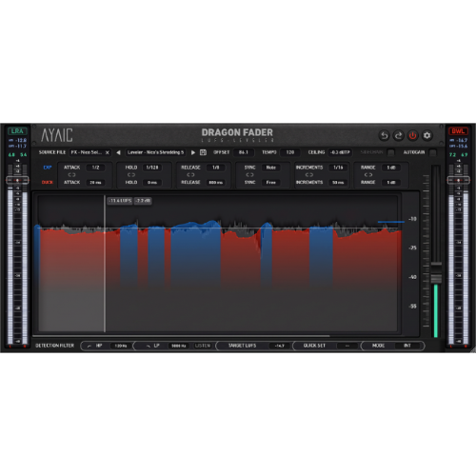The image size is (476, 476).
Task: Click the red BWL meter button
Action: 458,131
